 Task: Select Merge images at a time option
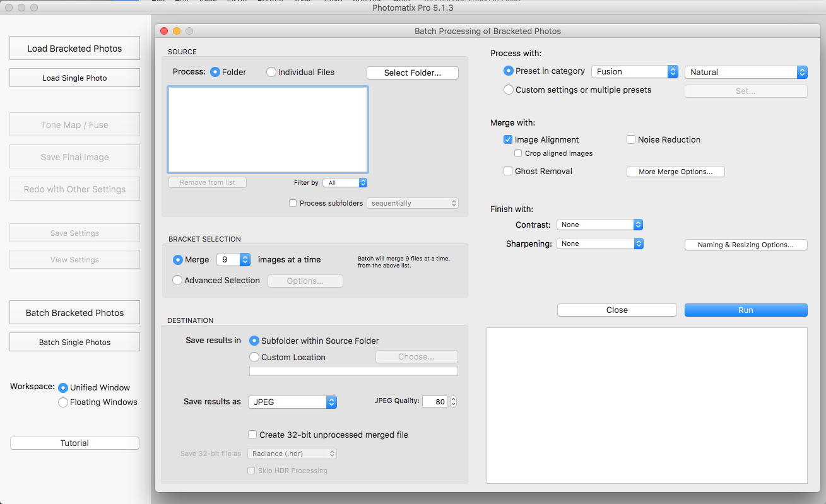(x=178, y=259)
